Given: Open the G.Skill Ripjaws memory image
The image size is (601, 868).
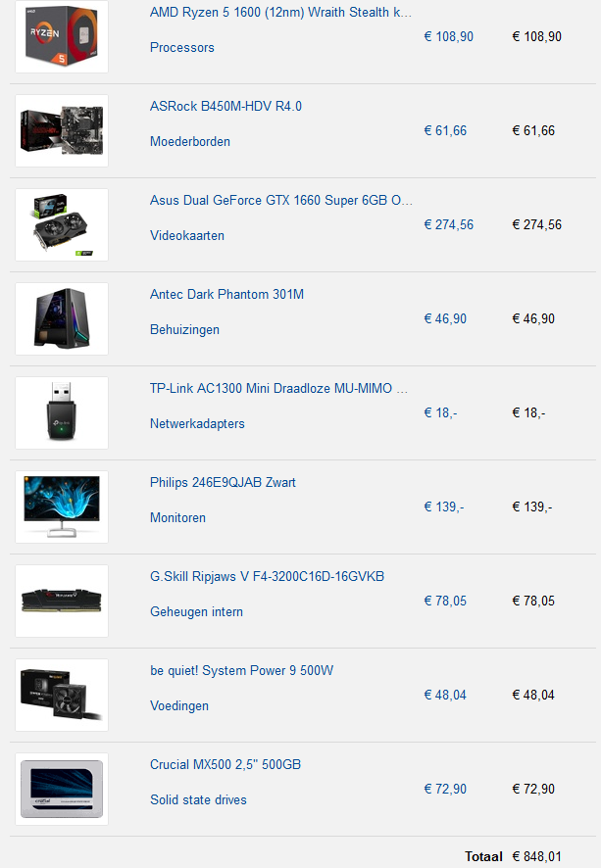Looking at the screenshot, I should tap(62, 602).
